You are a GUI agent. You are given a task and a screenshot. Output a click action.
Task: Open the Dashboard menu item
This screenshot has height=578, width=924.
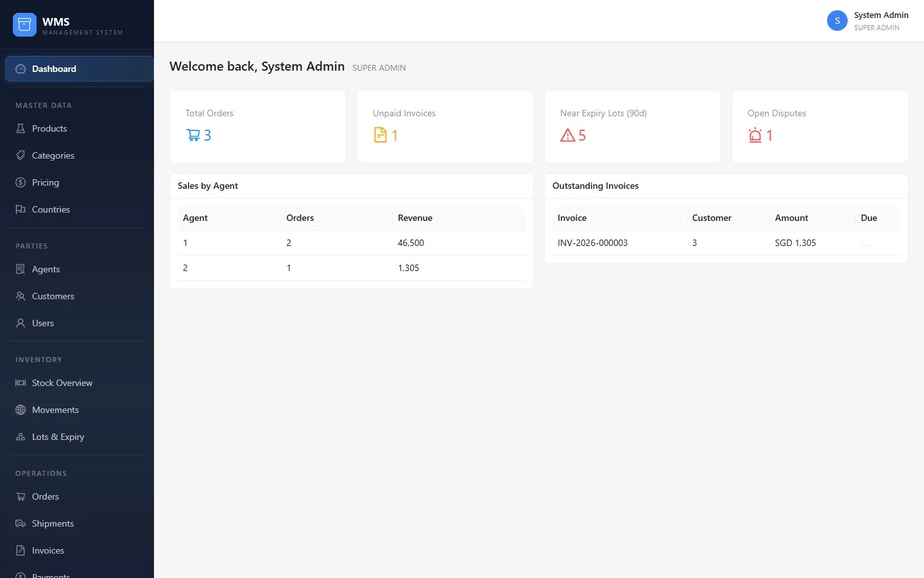pyautogui.click(x=80, y=69)
